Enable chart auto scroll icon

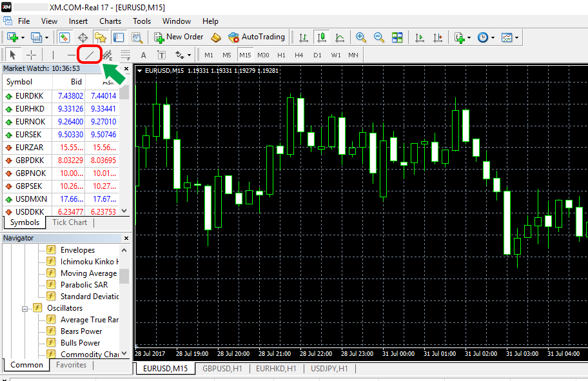coord(420,37)
